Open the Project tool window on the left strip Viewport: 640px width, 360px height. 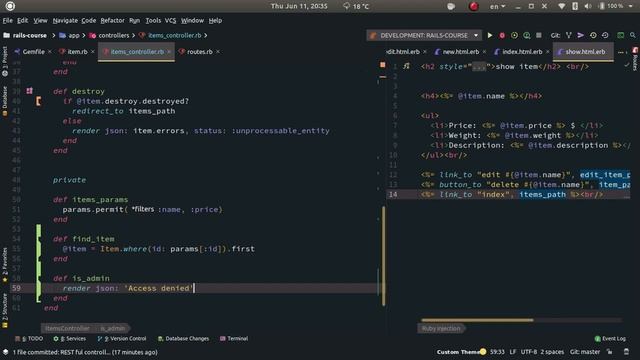coord(4,61)
